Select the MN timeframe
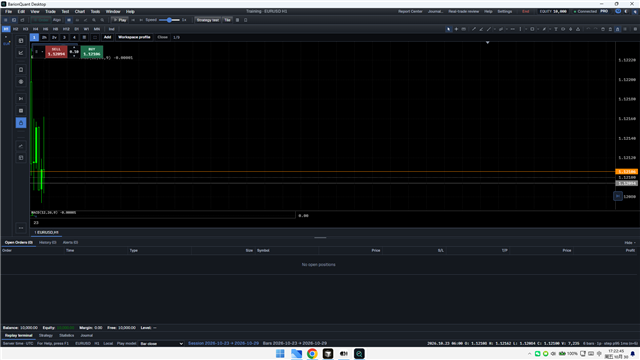This screenshot has width=640, height=360. tap(97, 29)
